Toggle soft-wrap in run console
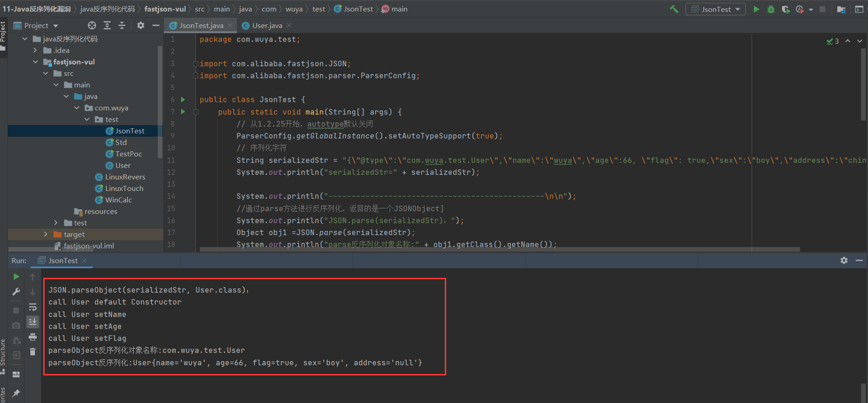Screen dimensions: 868x403 pos(33,307)
